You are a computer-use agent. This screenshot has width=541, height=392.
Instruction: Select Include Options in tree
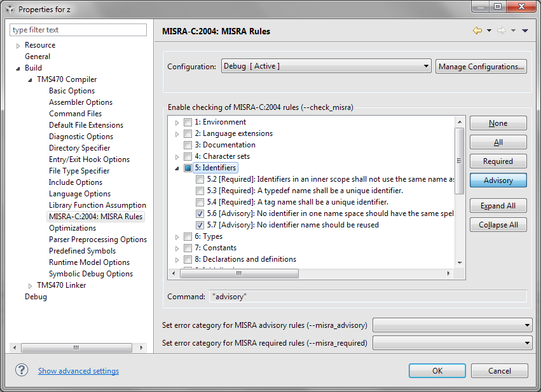pyautogui.click(x=76, y=182)
